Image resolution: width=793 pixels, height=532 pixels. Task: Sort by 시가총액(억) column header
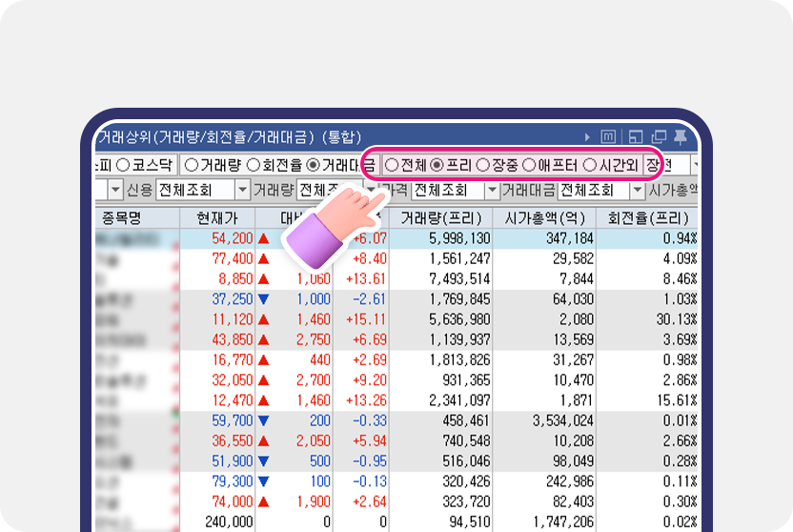tap(544, 216)
